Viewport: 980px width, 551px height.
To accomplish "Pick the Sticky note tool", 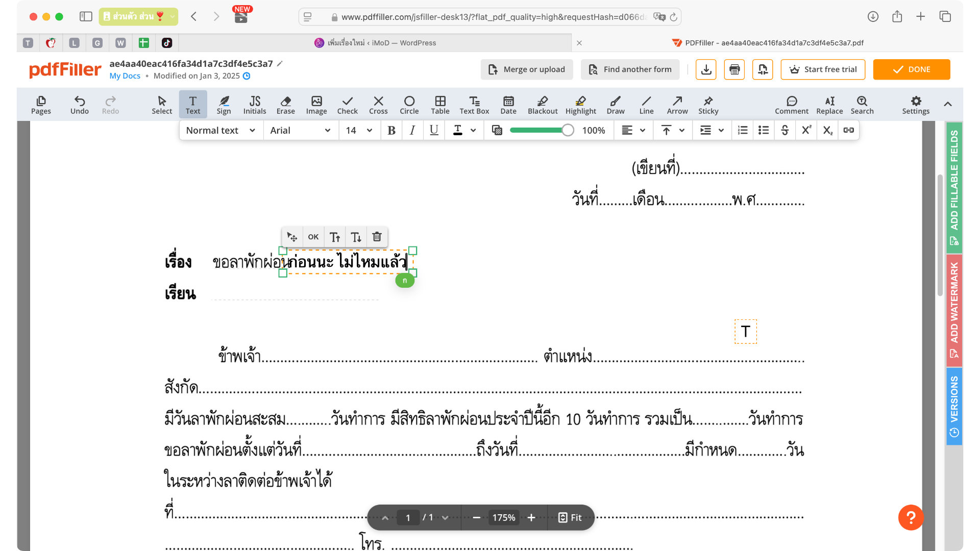I will [708, 105].
